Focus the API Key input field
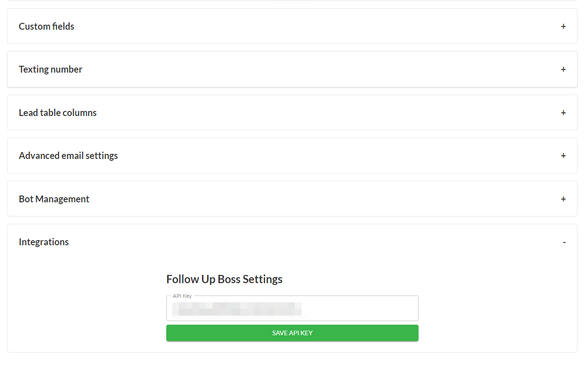 pos(292,308)
